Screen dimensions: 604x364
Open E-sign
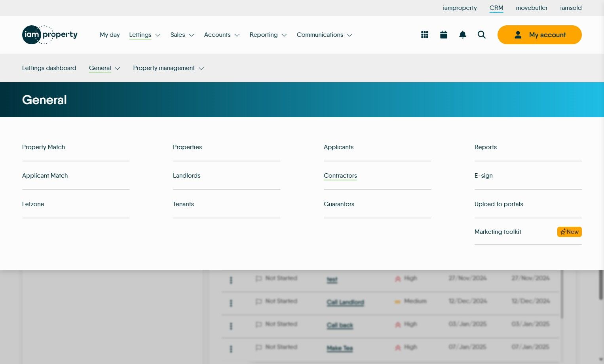484,176
